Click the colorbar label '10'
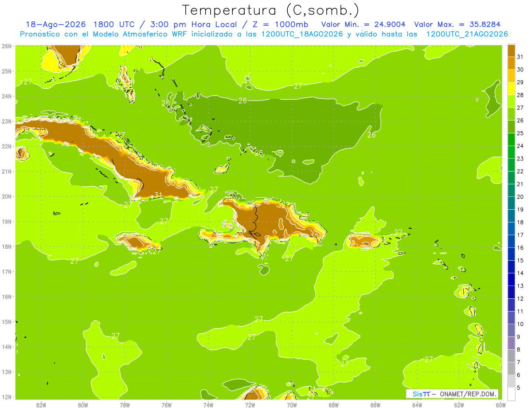532x411 pixels. coord(520,324)
